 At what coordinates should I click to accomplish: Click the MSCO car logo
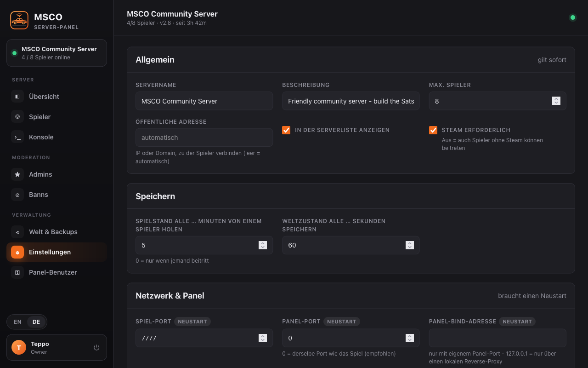(x=19, y=20)
